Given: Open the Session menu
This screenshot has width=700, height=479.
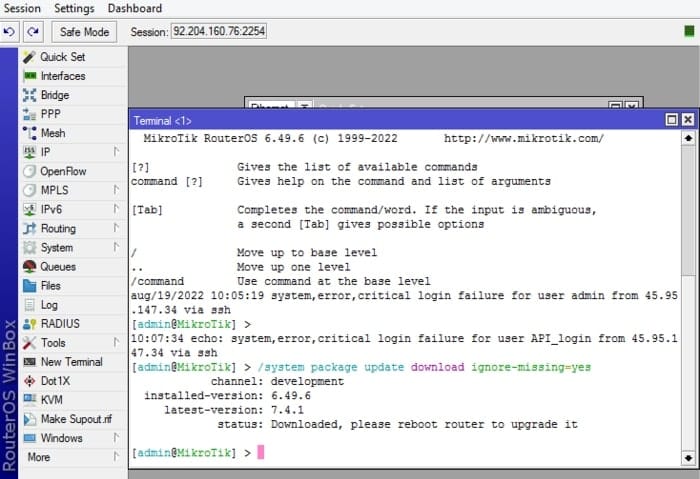Looking at the screenshot, I should click(22, 8).
